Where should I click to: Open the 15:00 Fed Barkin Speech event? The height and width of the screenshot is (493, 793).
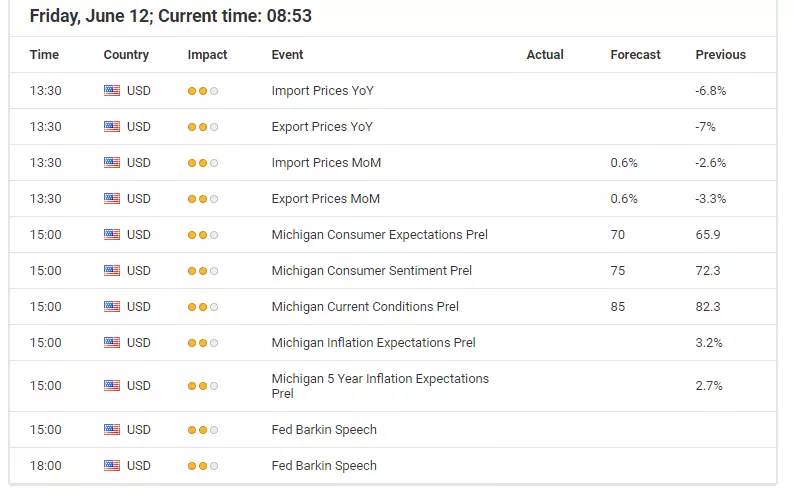[324, 429]
